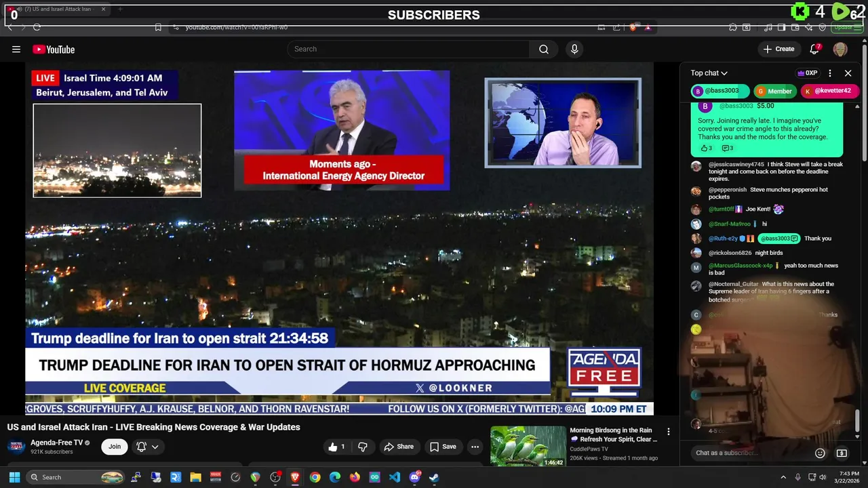
Task: Dislike the video with thumbs down
Action: (363, 447)
